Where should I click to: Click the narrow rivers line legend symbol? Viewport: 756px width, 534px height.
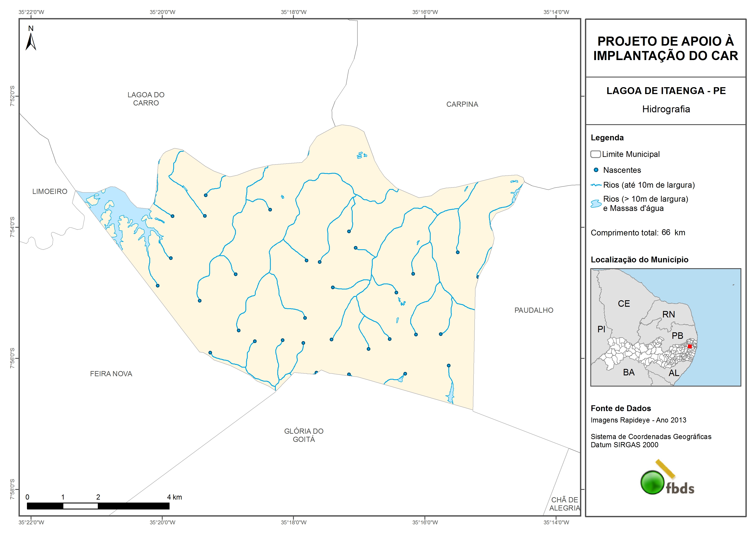[596, 185]
